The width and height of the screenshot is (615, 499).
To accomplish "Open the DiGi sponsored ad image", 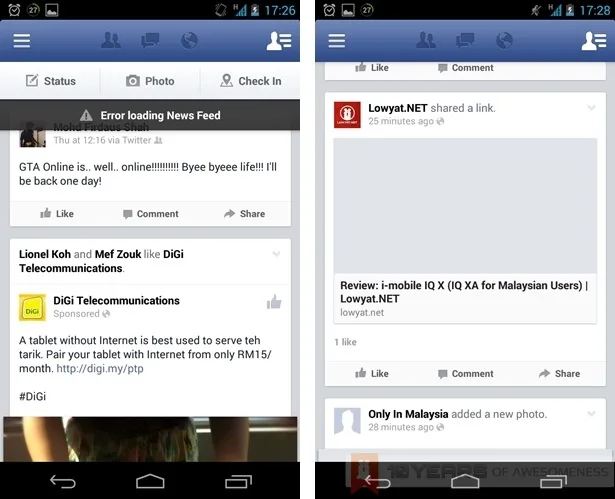I will (150, 439).
